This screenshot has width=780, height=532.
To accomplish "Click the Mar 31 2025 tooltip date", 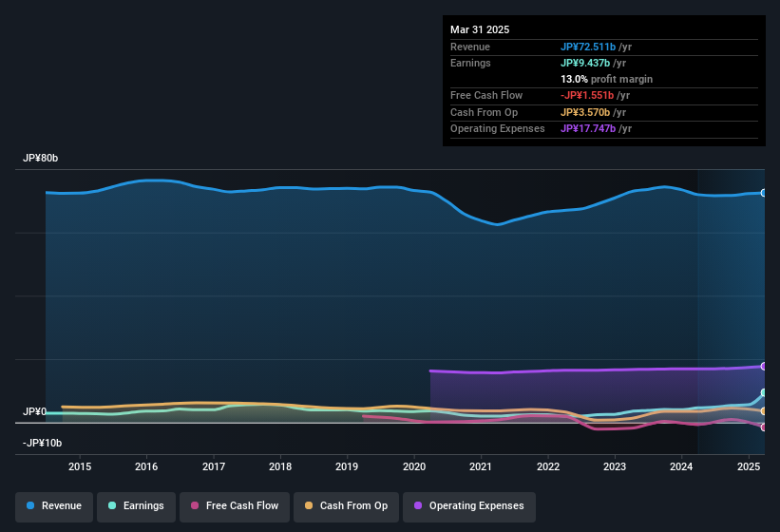I will pyautogui.click(x=480, y=29).
